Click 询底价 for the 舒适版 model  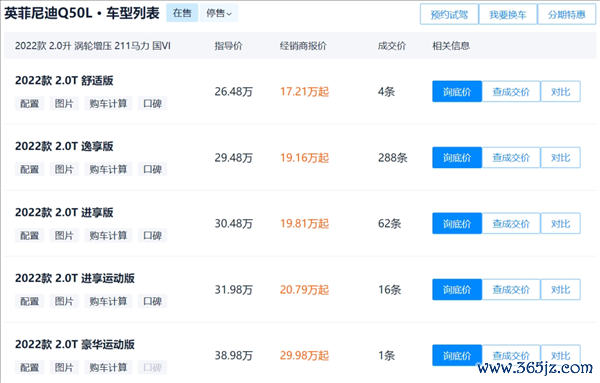[x=457, y=91]
